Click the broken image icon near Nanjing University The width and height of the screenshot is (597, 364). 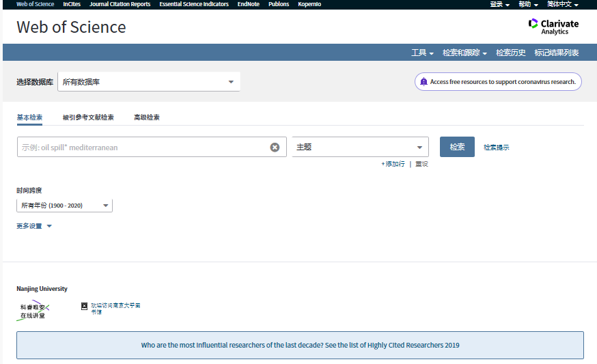85,306
